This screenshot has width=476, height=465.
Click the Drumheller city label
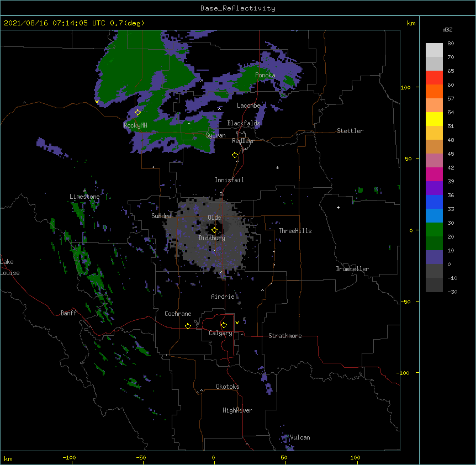point(352,269)
